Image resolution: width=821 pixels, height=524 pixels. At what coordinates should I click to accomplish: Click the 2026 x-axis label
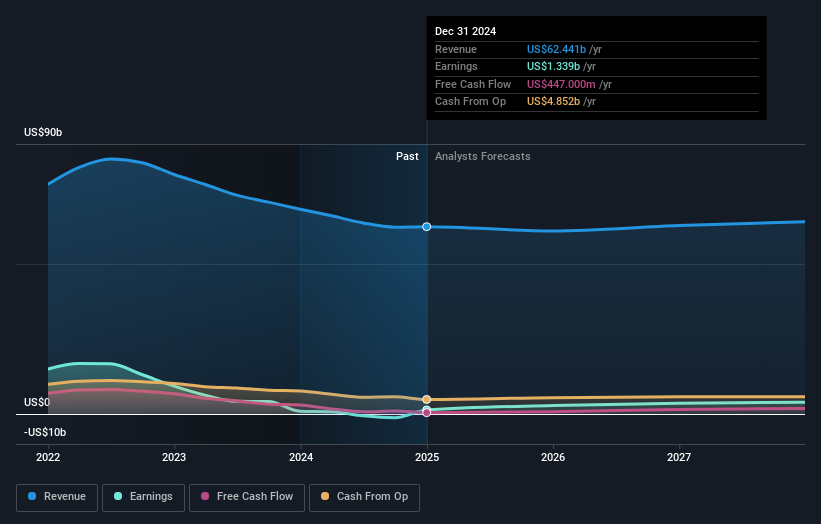(553, 457)
